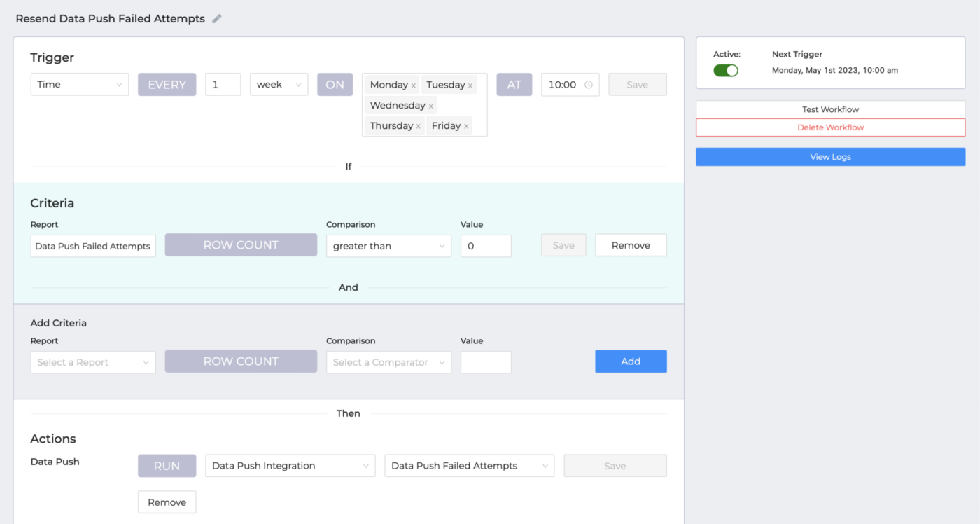Toggle the workflow Active switch off
This screenshot has width=980, height=524.
point(726,70)
